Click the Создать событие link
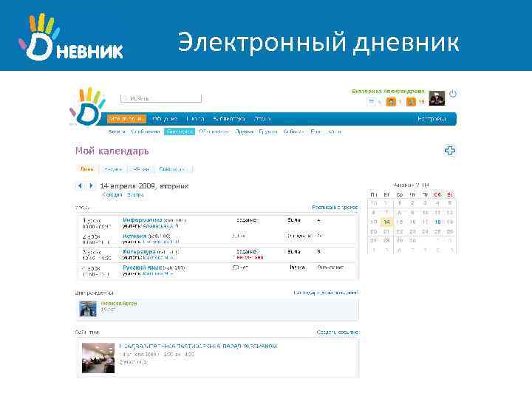Image resolution: width=532 pixels, height=399 pixels. point(338,332)
